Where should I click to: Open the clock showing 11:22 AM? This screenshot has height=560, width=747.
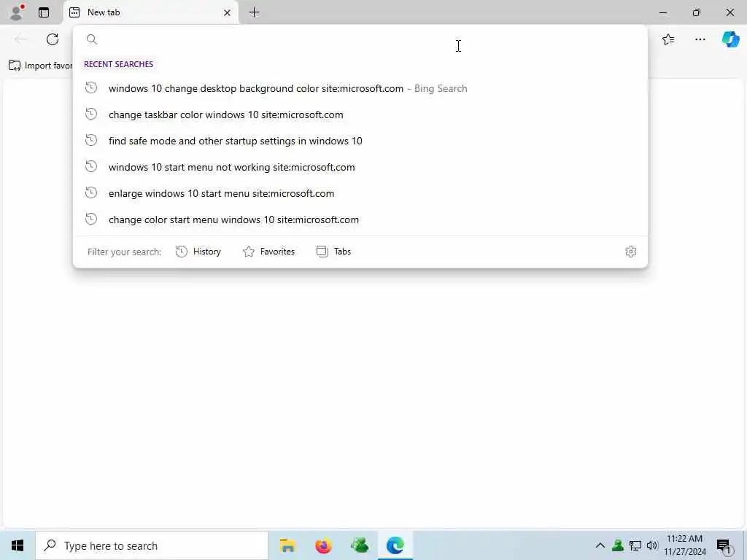685,545
